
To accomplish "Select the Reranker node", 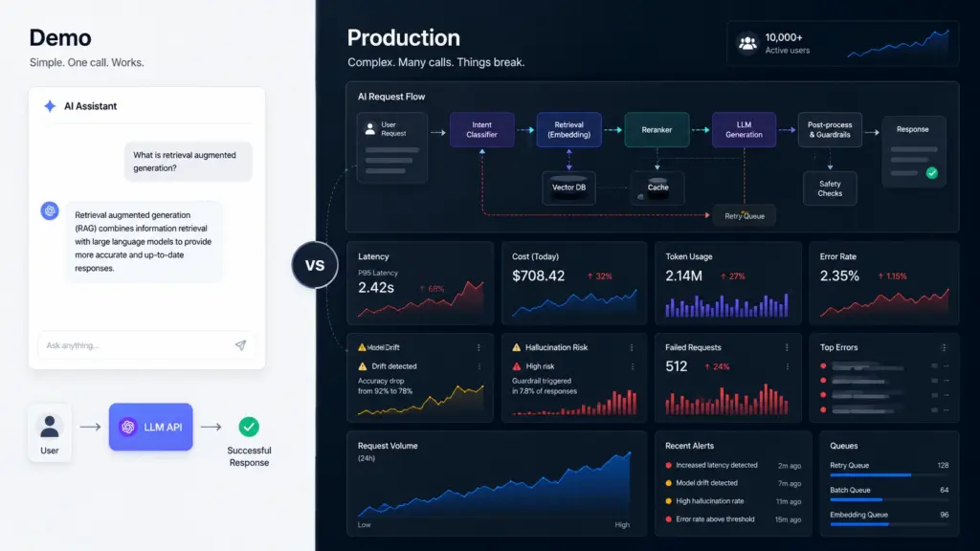I will [x=657, y=130].
